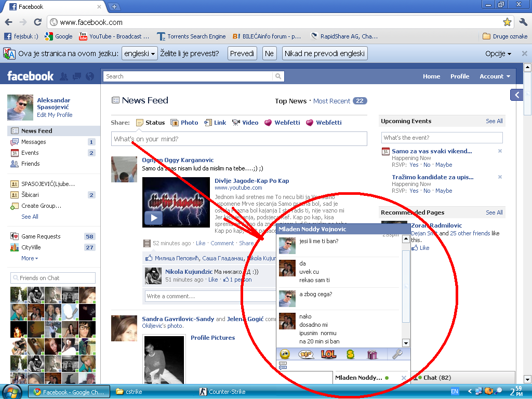Viewport: 532px width, 399px height.
Task: Open cstrike folder from taskbar
Action: coord(129,392)
